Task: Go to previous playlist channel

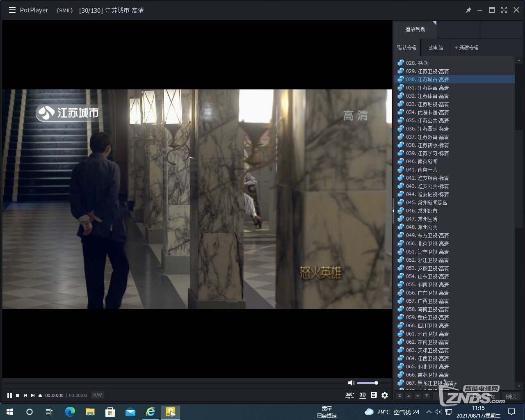Action: coord(25,395)
